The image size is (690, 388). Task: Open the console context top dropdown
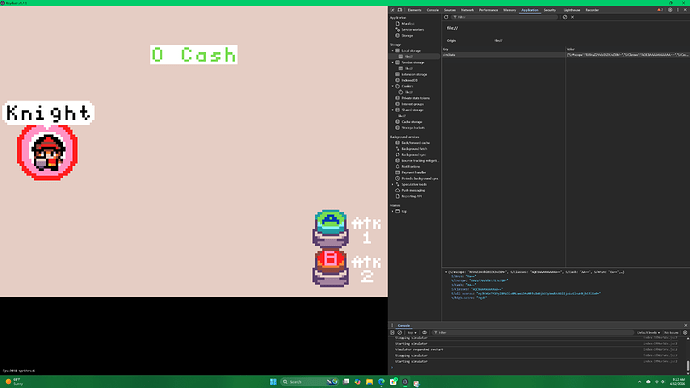[x=411, y=333]
